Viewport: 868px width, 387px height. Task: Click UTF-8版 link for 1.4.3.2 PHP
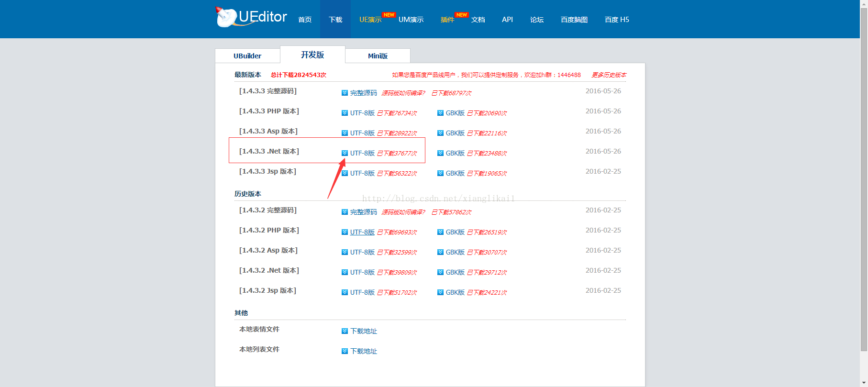[362, 232]
